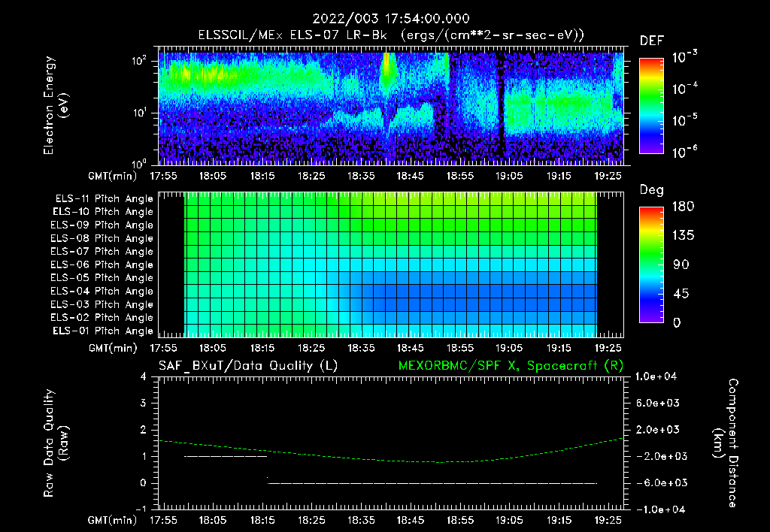Select the ELS-07 Pitch Angle row label
Screen dimensions: 770x532
click(102, 251)
